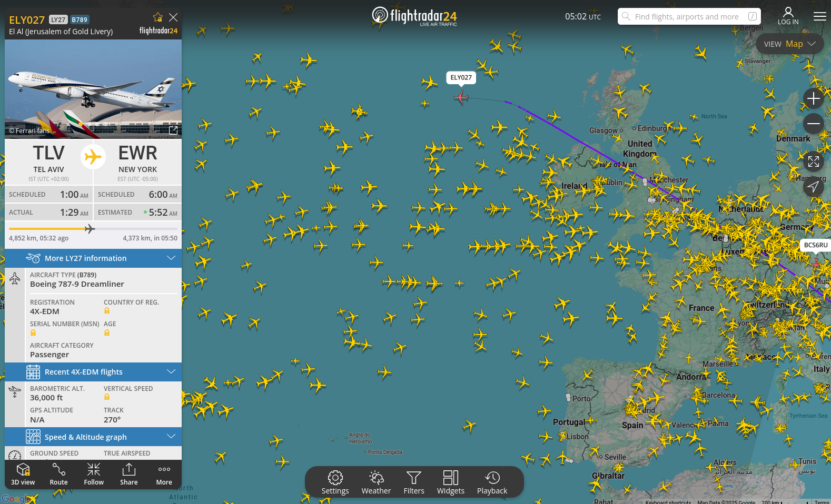Show the flight Route
Screen dimensions: 831x504
click(x=58, y=474)
